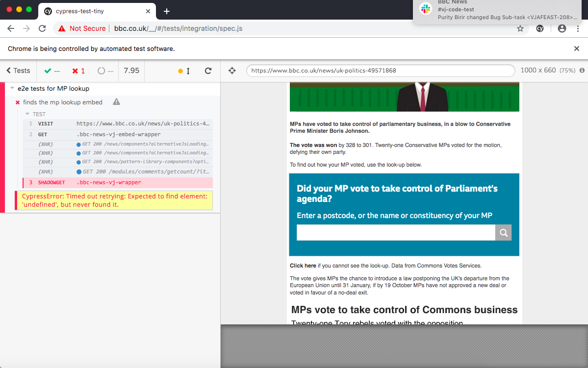Click the warning triangle next to the failed test

tap(117, 102)
